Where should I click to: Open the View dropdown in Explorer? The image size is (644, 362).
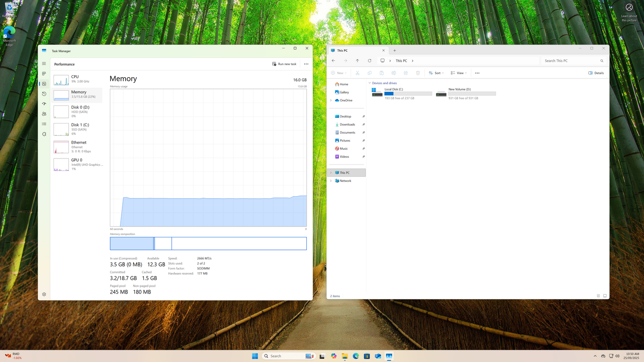tap(459, 73)
